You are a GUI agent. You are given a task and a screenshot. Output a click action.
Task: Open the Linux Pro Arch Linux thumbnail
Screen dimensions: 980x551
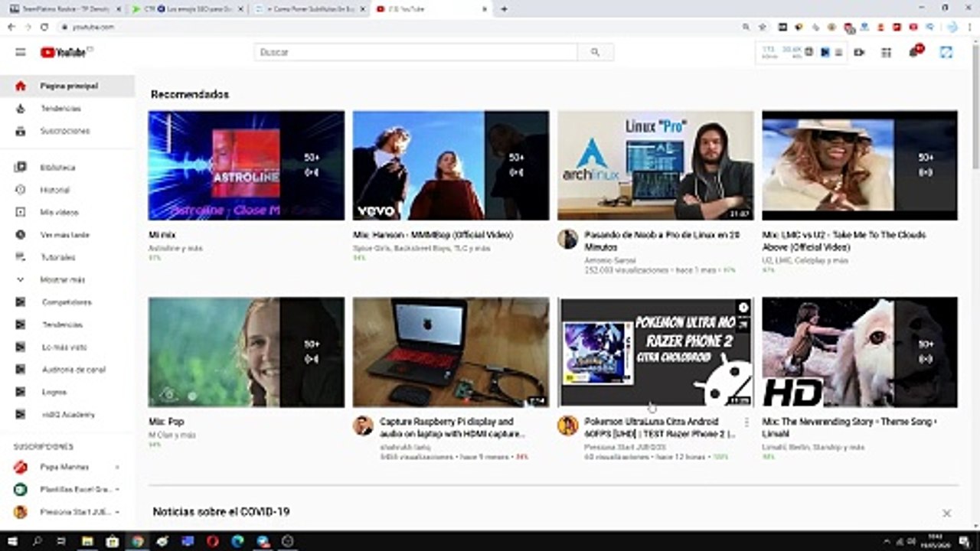(x=655, y=165)
